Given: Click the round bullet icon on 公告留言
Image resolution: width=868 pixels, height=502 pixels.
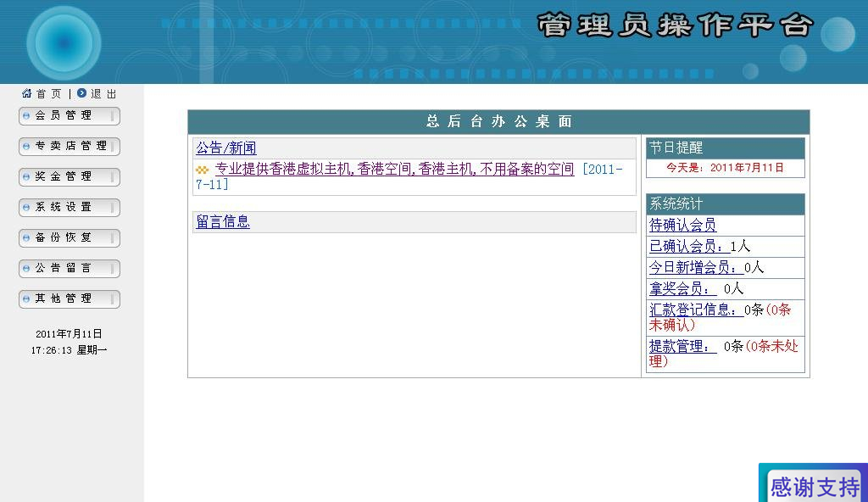Looking at the screenshot, I should [26, 268].
